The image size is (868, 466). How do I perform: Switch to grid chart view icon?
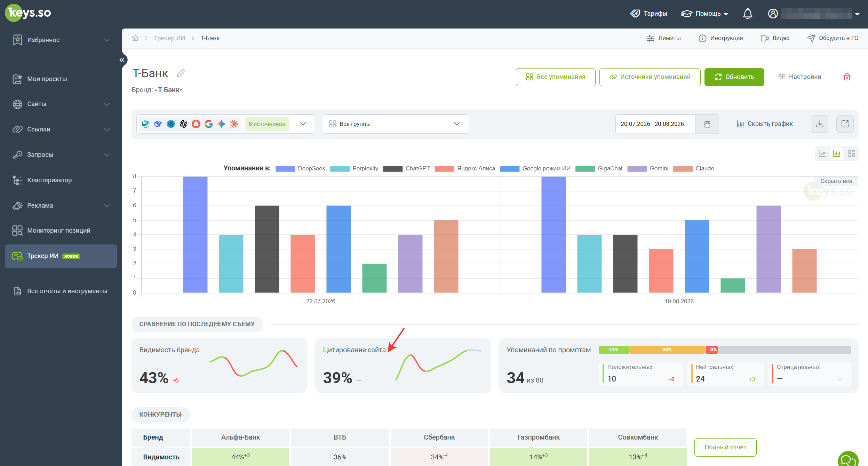tap(851, 154)
